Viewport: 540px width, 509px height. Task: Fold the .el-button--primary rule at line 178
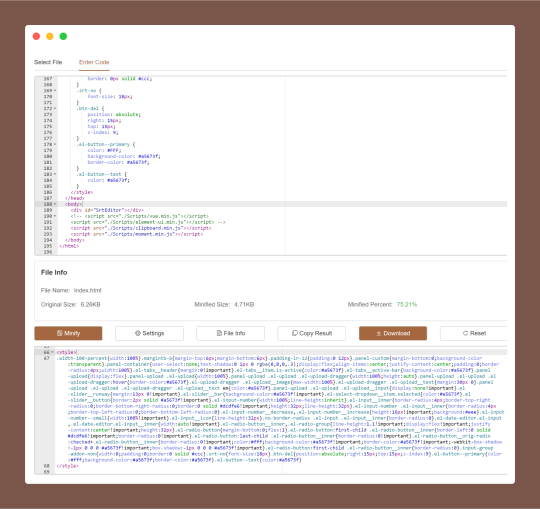(x=55, y=144)
